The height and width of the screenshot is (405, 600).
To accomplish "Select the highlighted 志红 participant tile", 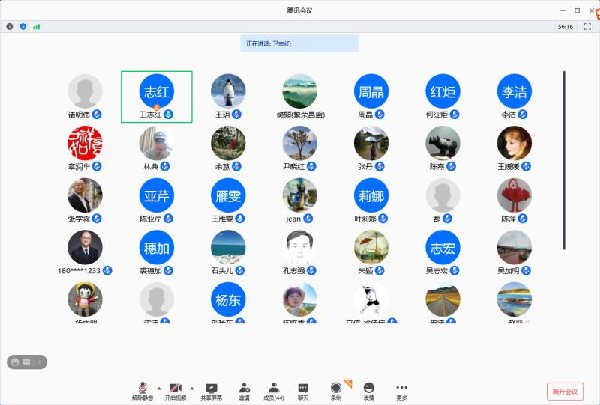I will pyautogui.click(x=156, y=96).
